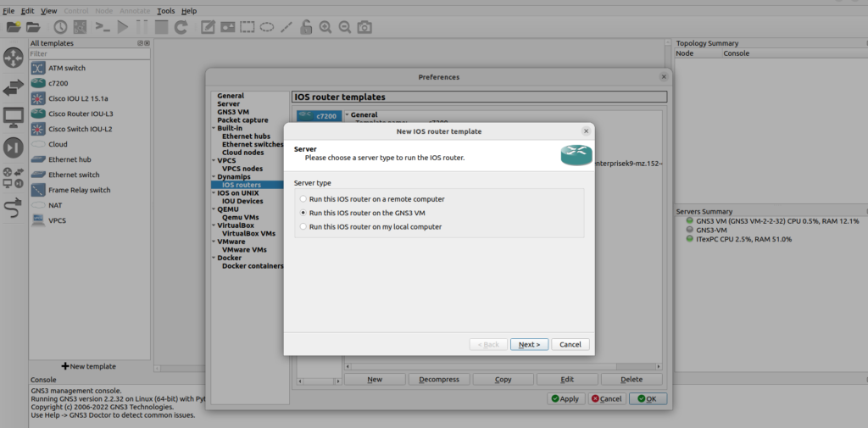The image size is (868, 428).
Task: Click the add a note toolbar icon
Action: tap(208, 27)
